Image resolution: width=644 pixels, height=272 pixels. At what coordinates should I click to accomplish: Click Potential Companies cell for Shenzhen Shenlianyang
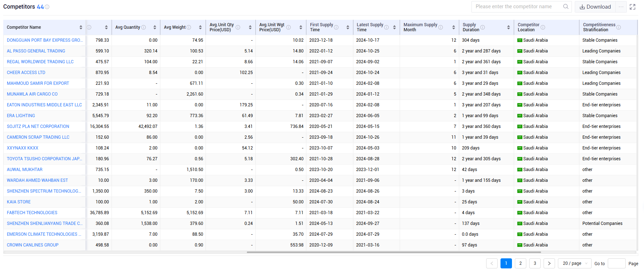click(x=602, y=223)
